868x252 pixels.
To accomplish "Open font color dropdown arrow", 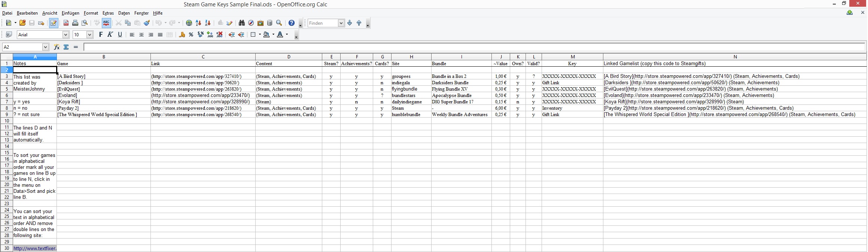I will coord(287,35).
